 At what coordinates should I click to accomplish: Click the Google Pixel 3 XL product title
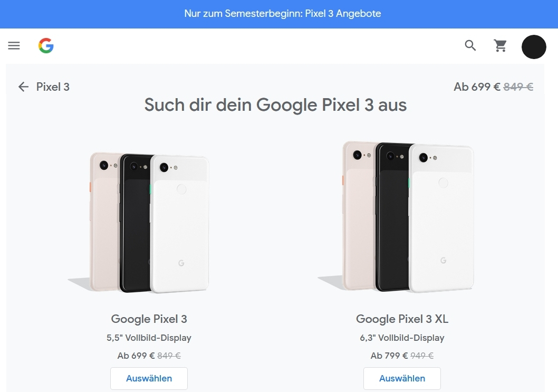point(402,319)
